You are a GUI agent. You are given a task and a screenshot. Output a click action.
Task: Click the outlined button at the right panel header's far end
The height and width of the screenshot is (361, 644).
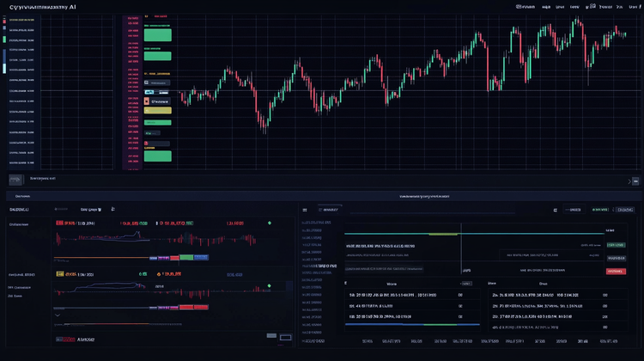[625, 210]
